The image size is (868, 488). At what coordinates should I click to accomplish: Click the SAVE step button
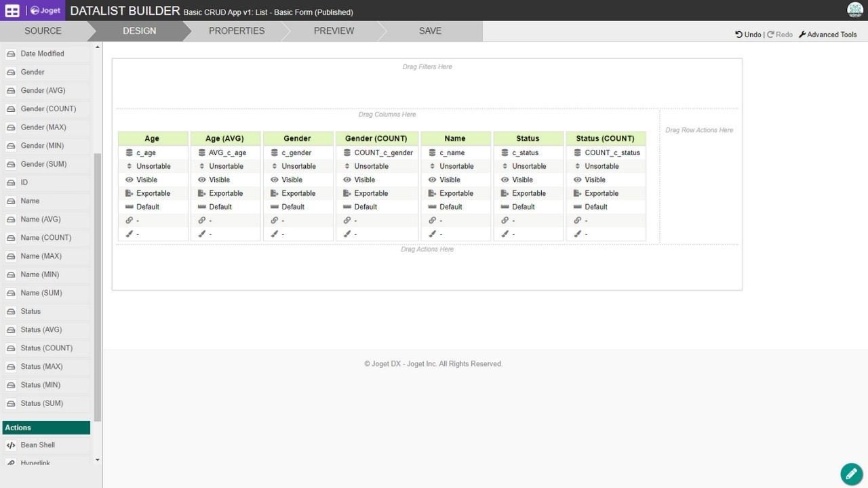pos(430,31)
